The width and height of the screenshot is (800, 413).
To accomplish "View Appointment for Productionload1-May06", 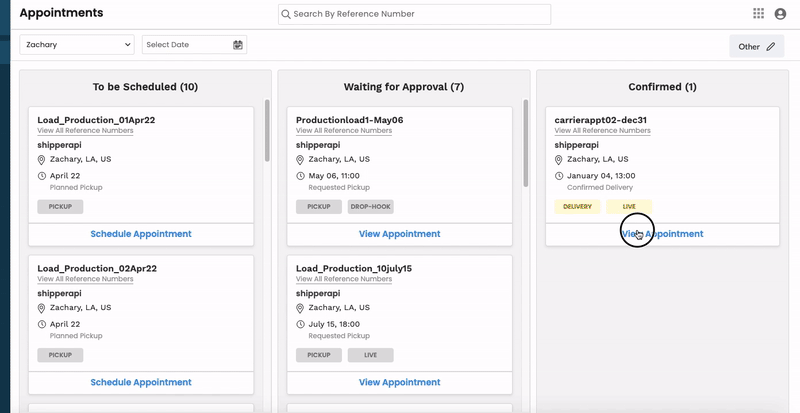I will [399, 234].
